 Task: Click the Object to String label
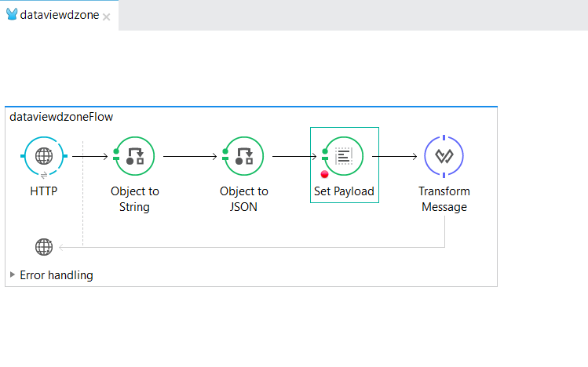point(135,199)
